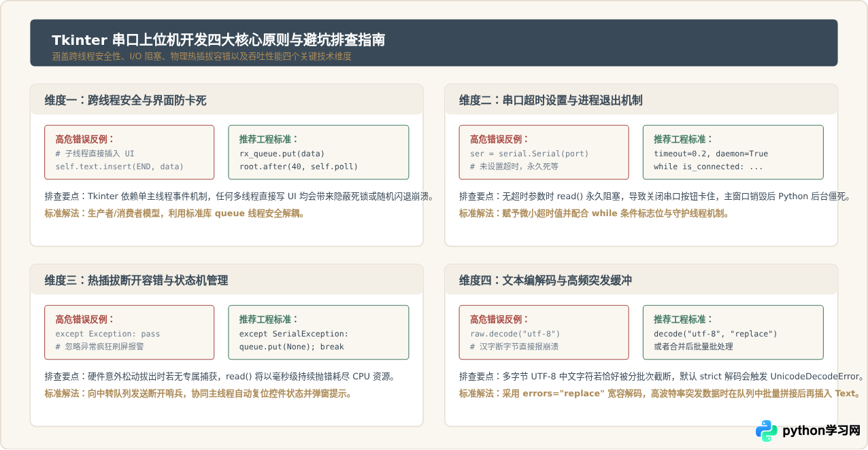Click code line raw.decode("utf-8")
This screenshot has height=450, width=868.
tap(515, 334)
